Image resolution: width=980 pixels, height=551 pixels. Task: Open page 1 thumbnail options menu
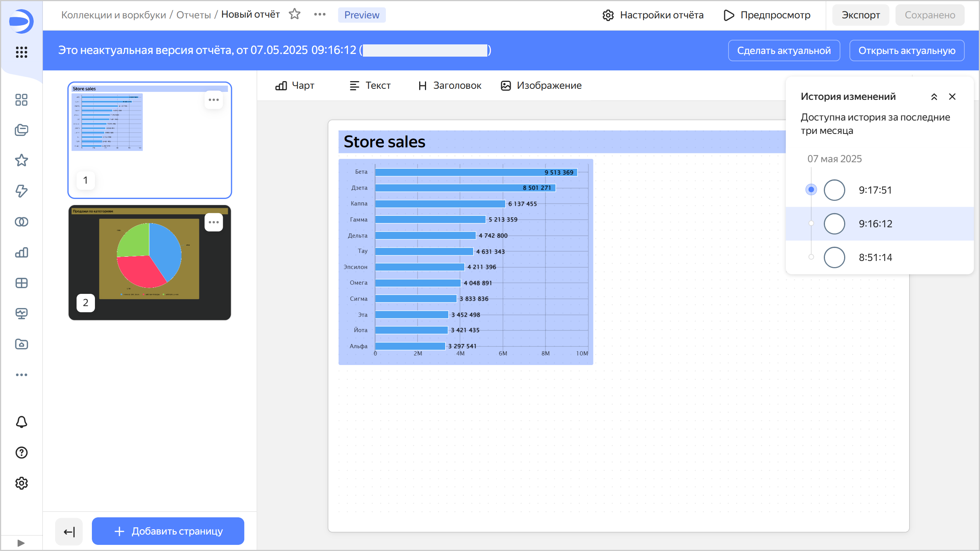click(214, 100)
